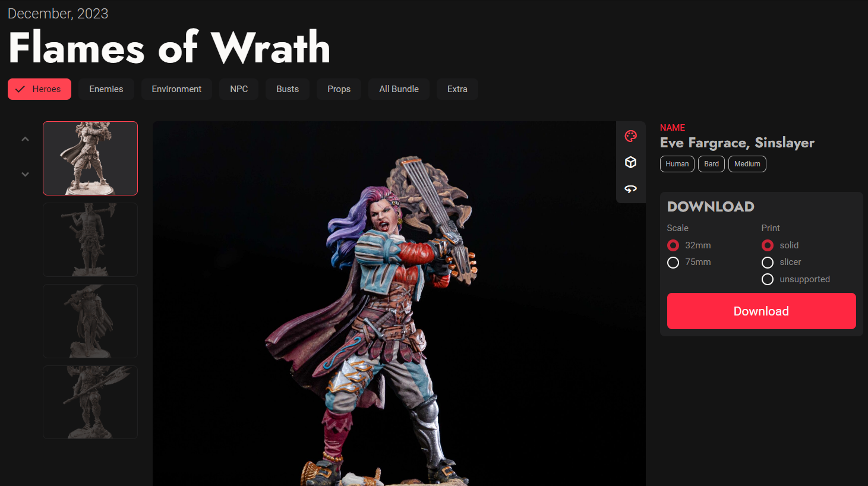Click the December, 2023 date text
This screenshot has width=868, height=486.
pos(58,14)
